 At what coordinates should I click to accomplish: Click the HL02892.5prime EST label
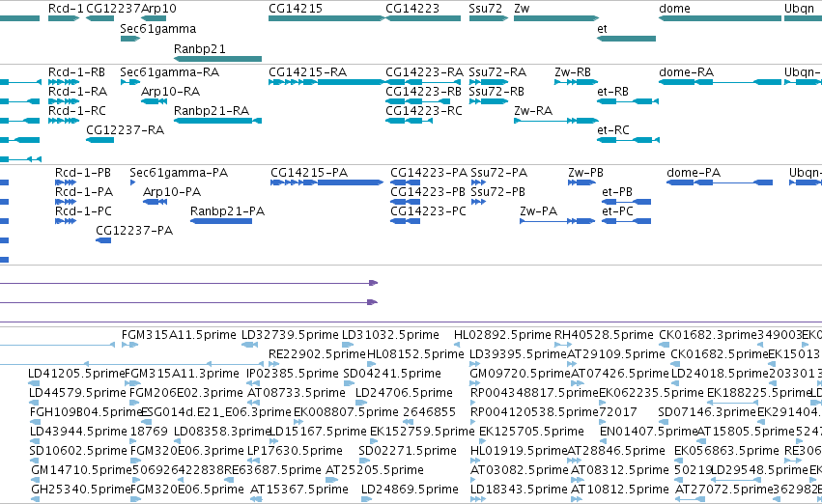click(x=502, y=335)
